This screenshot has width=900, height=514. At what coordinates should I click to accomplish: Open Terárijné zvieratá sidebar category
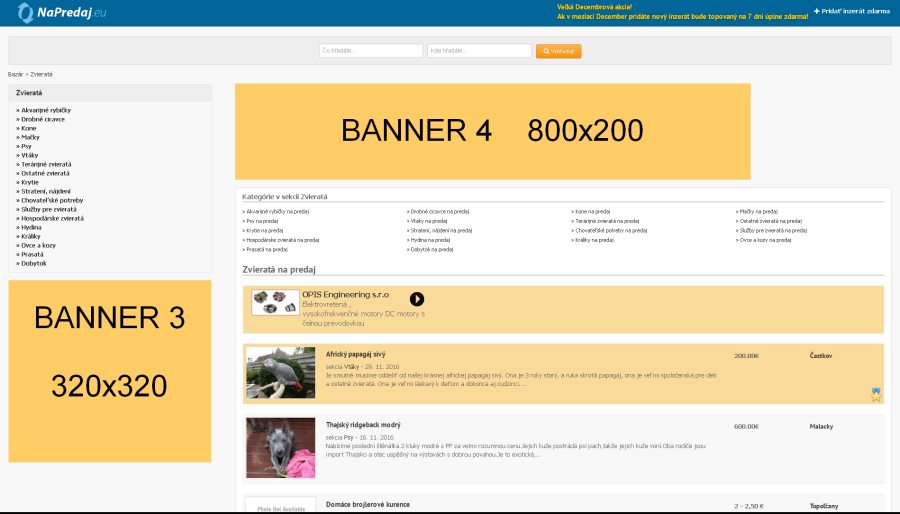pos(46,164)
